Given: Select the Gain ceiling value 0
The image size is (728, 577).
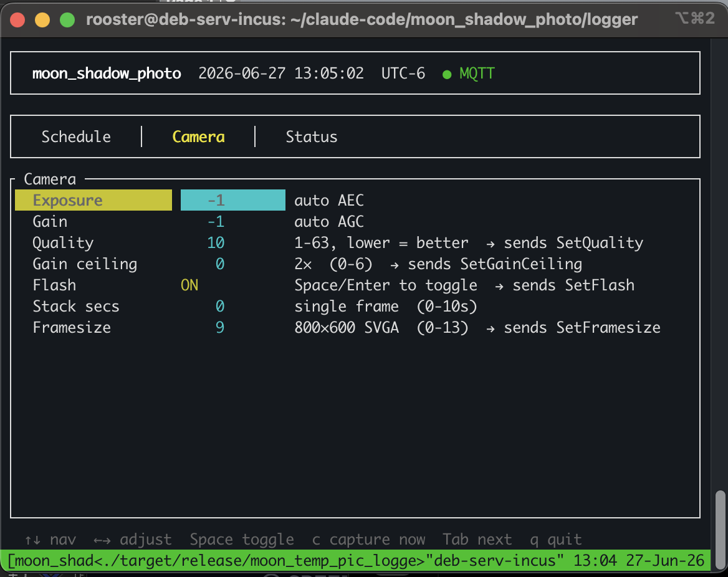Looking at the screenshot, I should [220, 264].
